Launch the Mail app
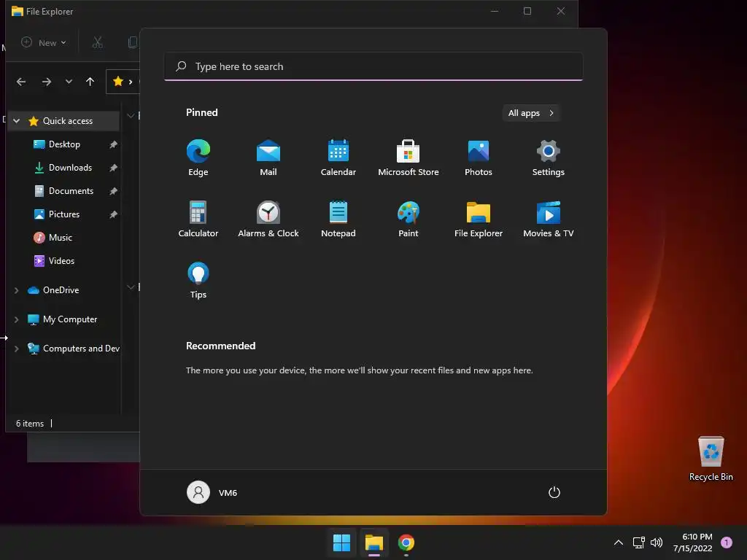The width and height of the screenshot is (747, 560). tap(268, 157)
